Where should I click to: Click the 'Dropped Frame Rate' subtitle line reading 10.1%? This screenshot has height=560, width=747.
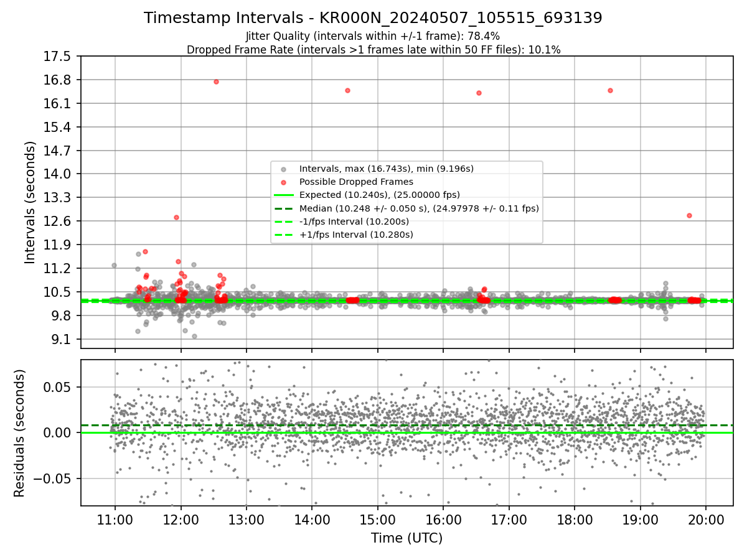(374, 50)
